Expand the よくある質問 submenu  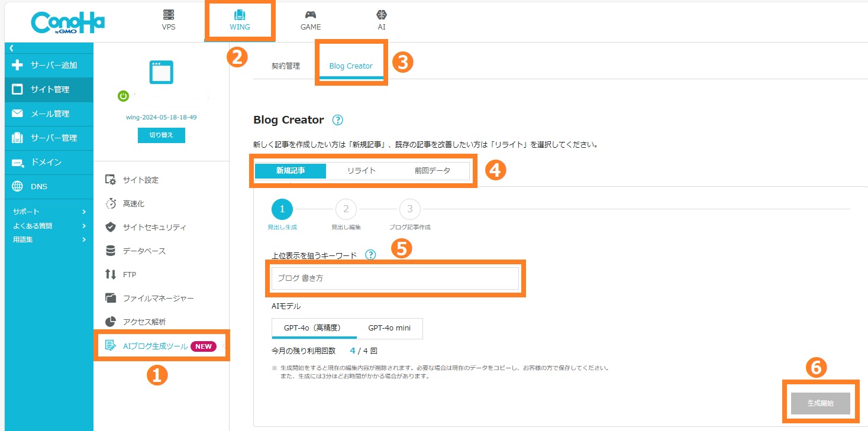coord(49,226)
